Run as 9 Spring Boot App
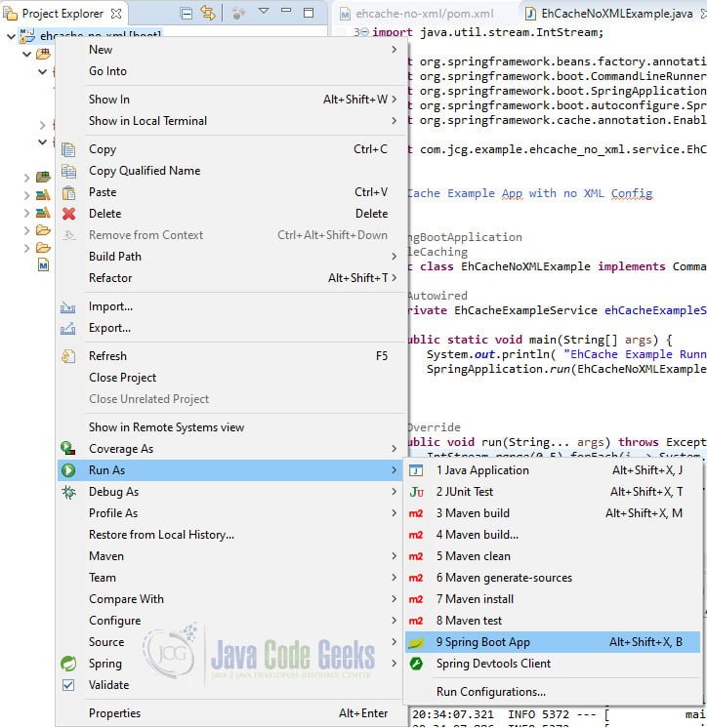 [x=553, y=642]
